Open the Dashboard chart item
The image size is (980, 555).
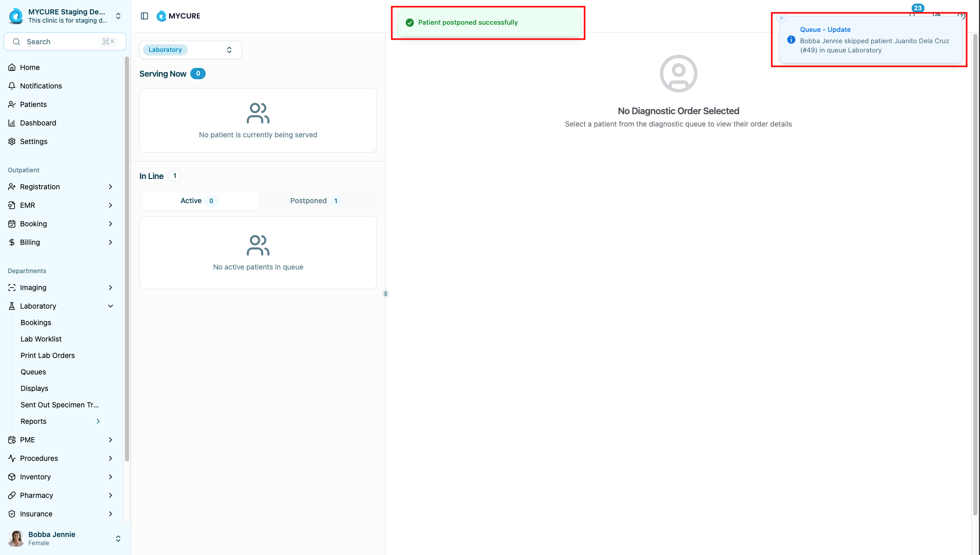38,123
